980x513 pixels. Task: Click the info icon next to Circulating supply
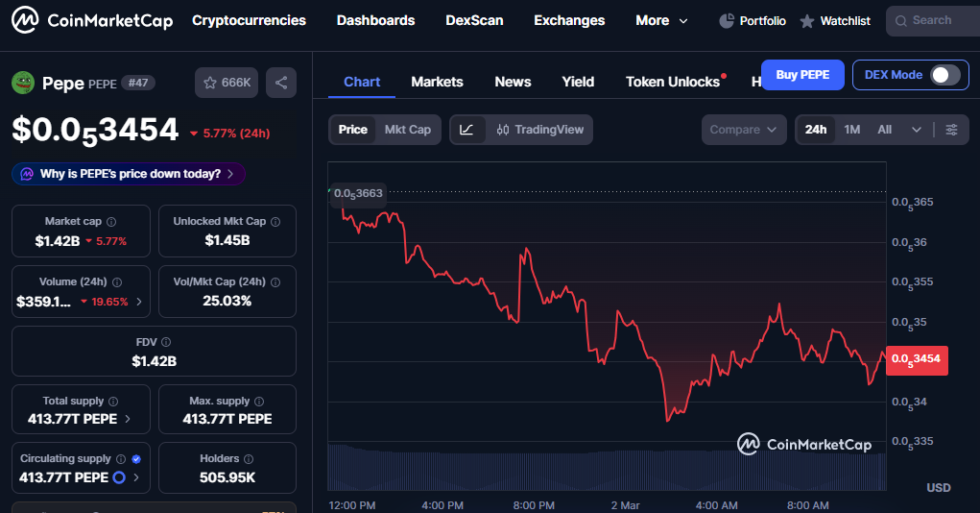pos(121,458)
